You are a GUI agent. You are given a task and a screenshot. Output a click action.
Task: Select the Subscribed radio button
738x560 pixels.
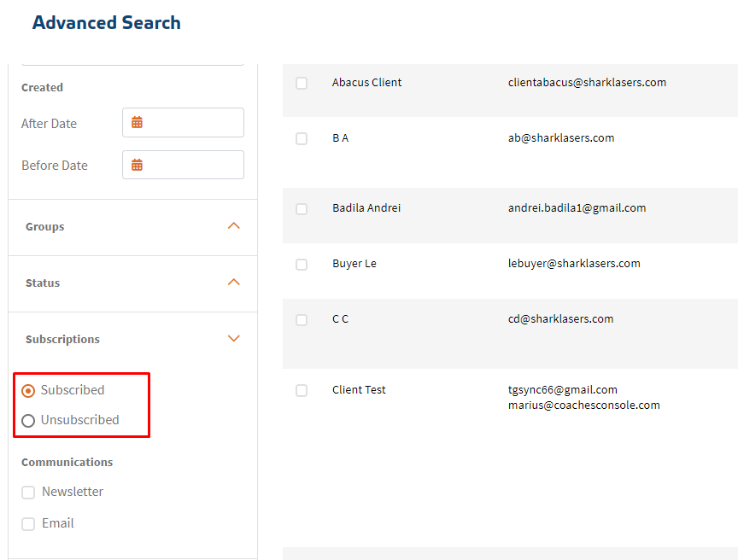28,391
